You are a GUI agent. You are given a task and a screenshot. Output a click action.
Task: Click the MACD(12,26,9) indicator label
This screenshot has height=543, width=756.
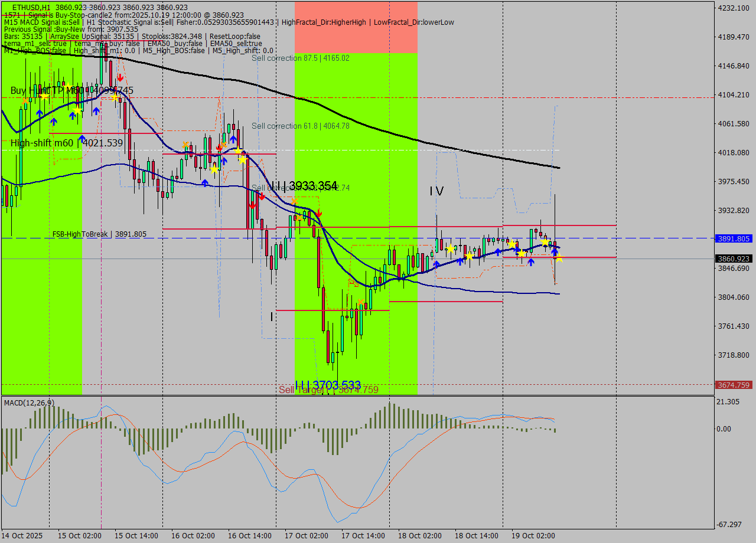[x=30, y=403]
